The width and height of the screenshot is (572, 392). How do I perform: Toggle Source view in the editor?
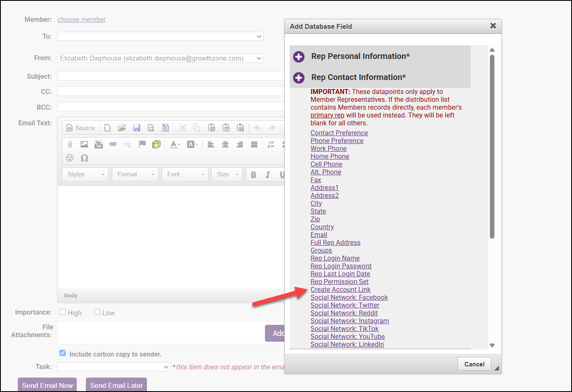[x=81, y=128]
